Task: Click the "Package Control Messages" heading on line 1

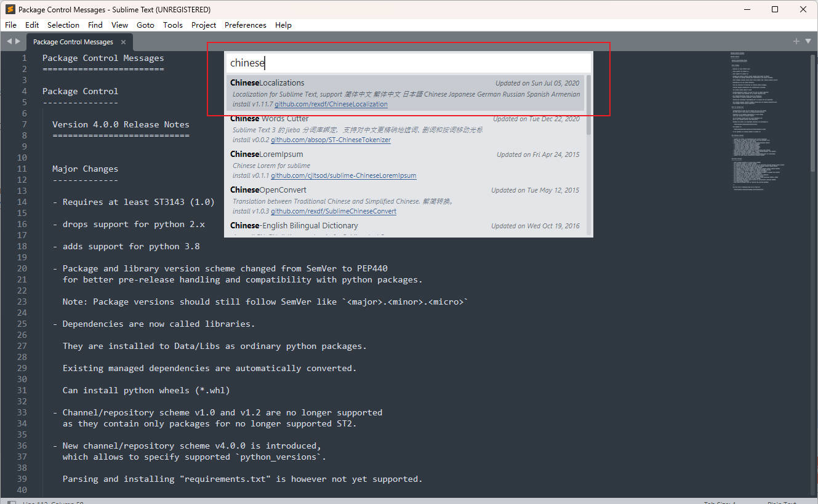Action: point(103,58)
